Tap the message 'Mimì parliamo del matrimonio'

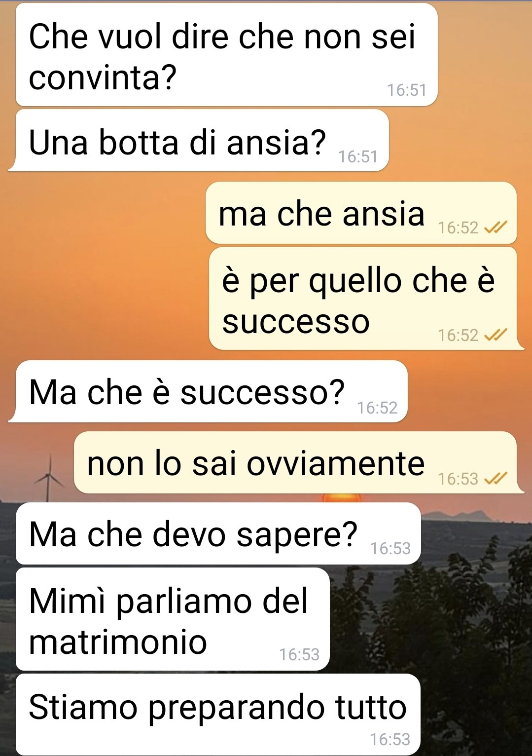(173, 619)
